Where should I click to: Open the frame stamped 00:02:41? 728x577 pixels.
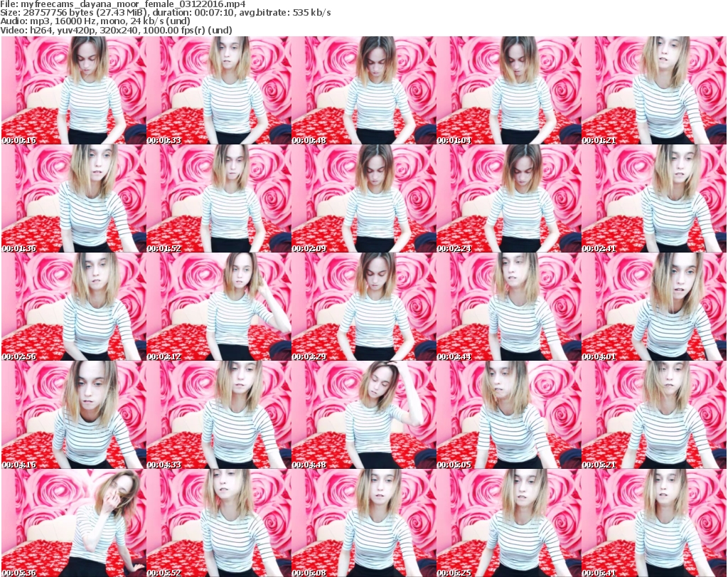click(653, 198)
